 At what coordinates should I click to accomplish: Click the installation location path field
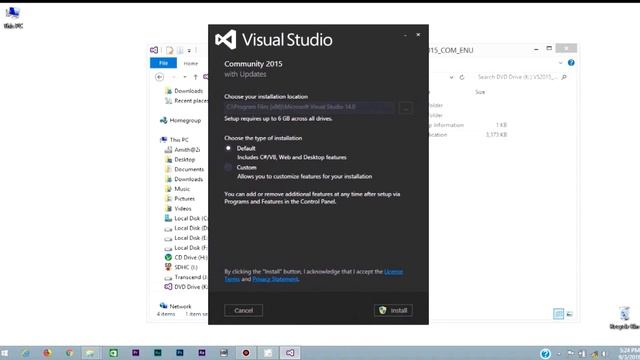click(309, 107)
